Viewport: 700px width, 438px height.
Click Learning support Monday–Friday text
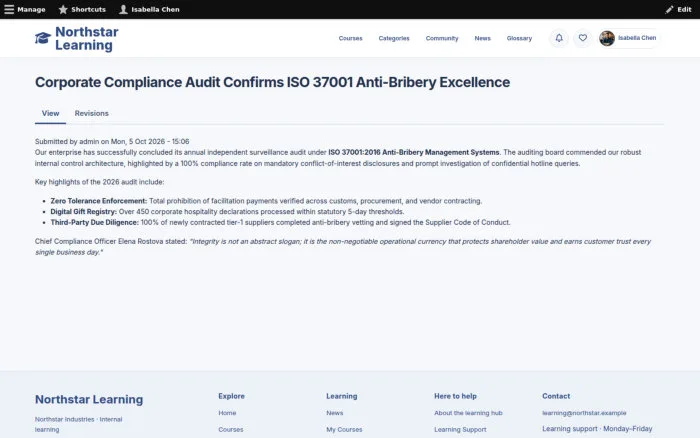click(597, 429)
